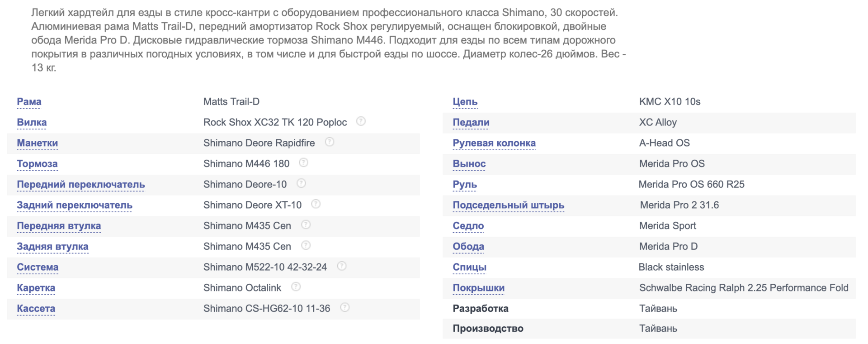Open the Тормоза term link

37,164
